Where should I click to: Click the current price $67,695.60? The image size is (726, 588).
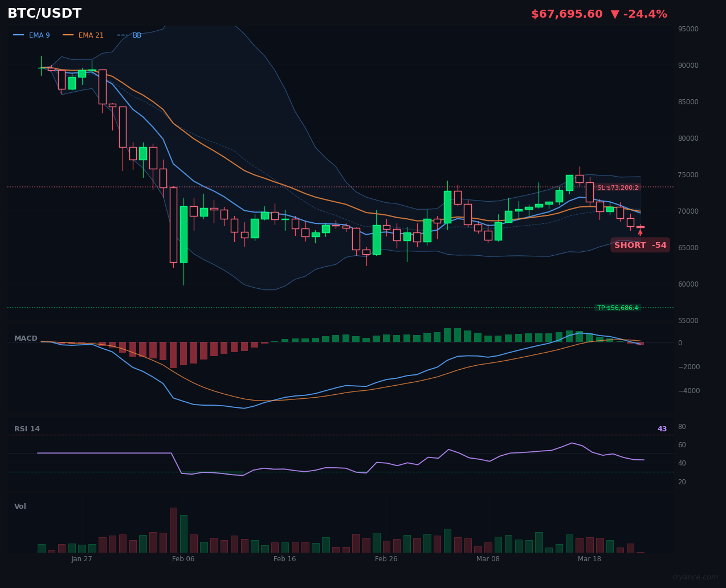click(566, 14)
